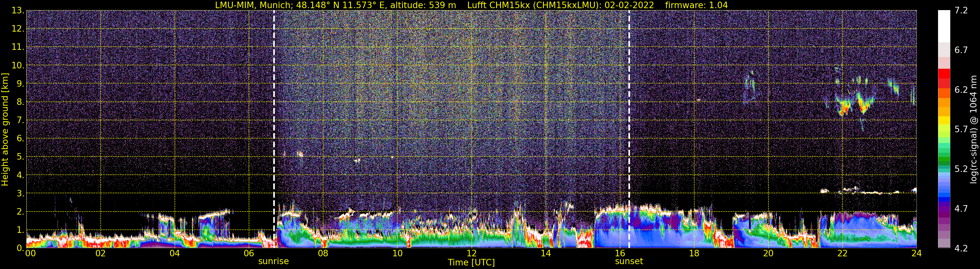Click the '7.2' colorbar tick value
This screenshot has height=269, width=980.
(961, 10)
